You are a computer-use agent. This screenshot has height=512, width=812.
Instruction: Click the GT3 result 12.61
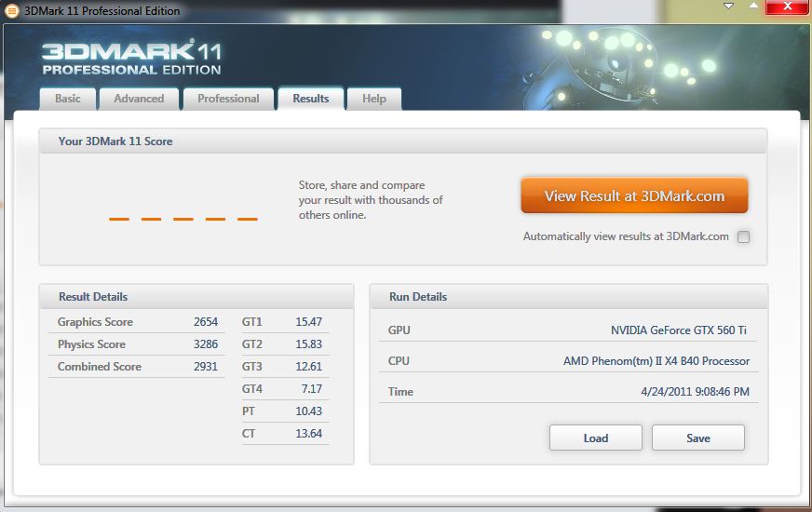tap(308, 367)
